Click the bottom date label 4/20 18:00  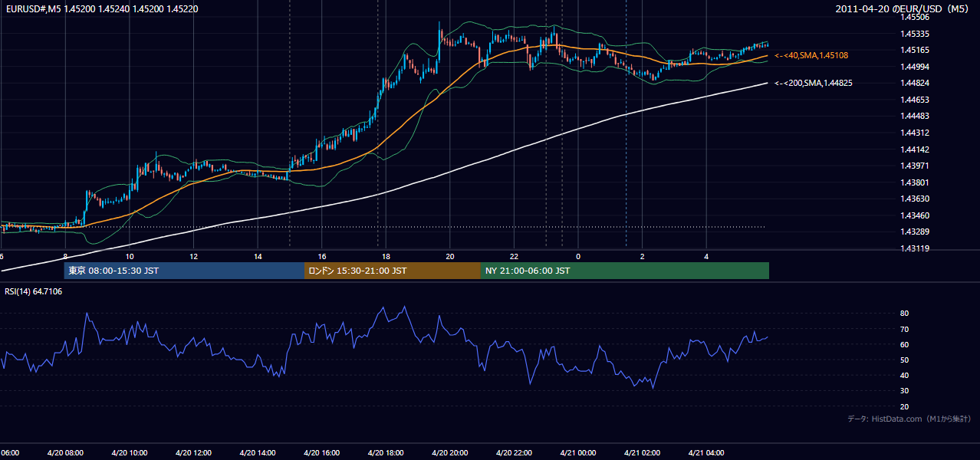pos(385,452)
